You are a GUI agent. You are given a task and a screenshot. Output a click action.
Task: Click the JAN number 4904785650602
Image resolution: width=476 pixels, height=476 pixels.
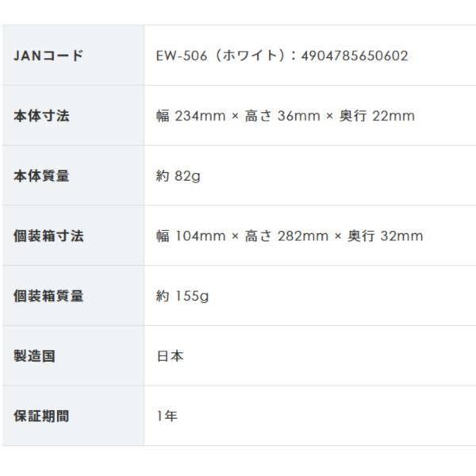point(355,56)
